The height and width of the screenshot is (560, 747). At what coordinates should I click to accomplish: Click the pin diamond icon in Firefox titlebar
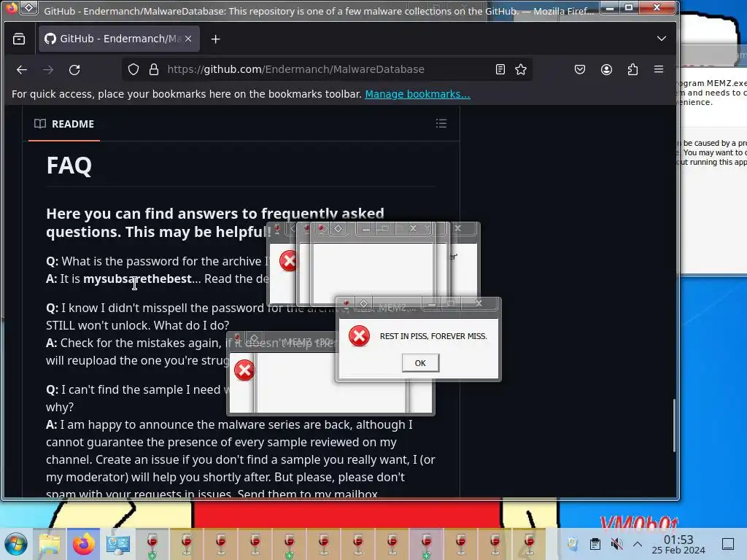(x=29, y=7)
